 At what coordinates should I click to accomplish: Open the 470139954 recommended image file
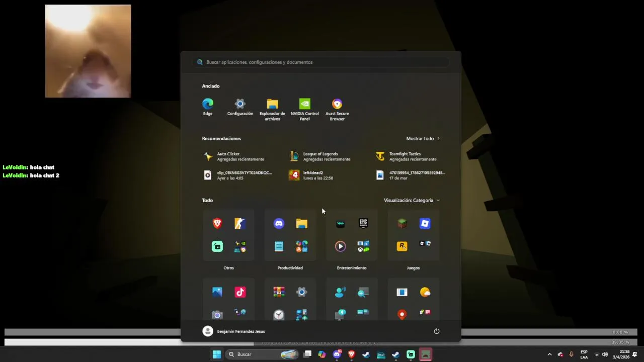[411, 175]
